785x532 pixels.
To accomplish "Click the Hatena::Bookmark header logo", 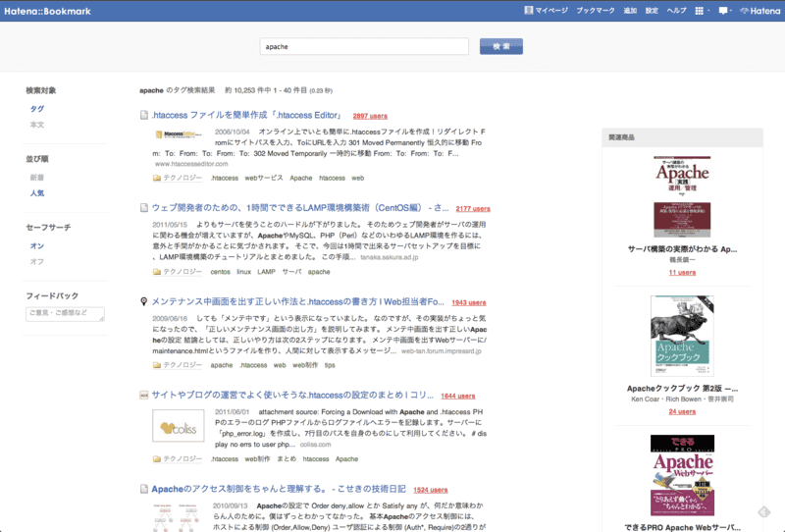I will click(47, 11).
